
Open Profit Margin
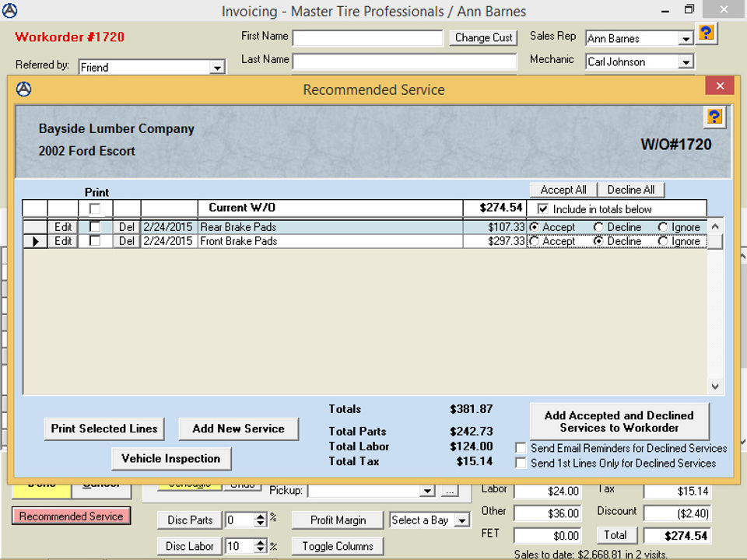[338, 520]
